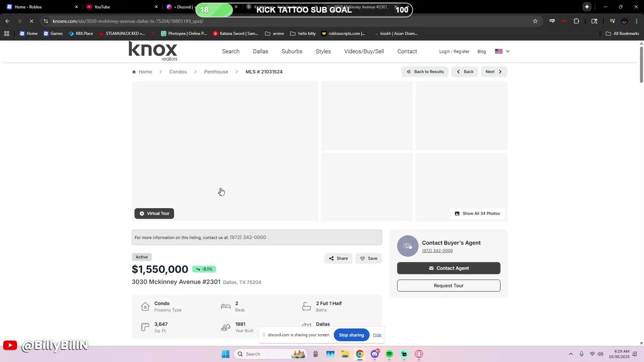Open the Blog link
This screenshot has width=644, height=362.
point(481,51)
